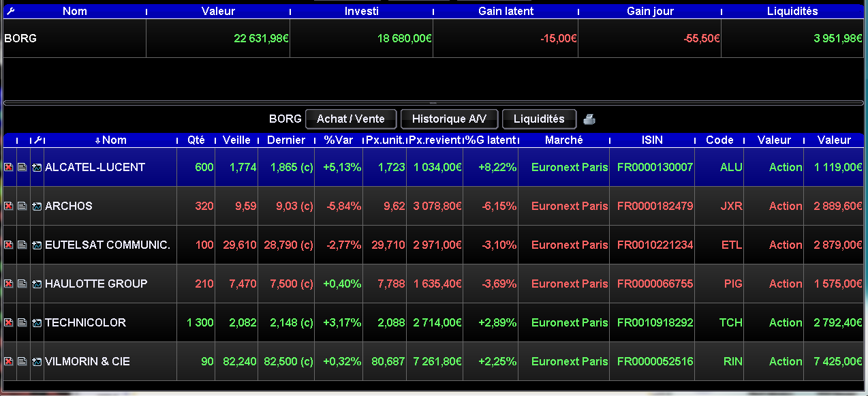Sort by the %Var column header
This screenshot has height=396, width=868.
click(x=339, y=140)
